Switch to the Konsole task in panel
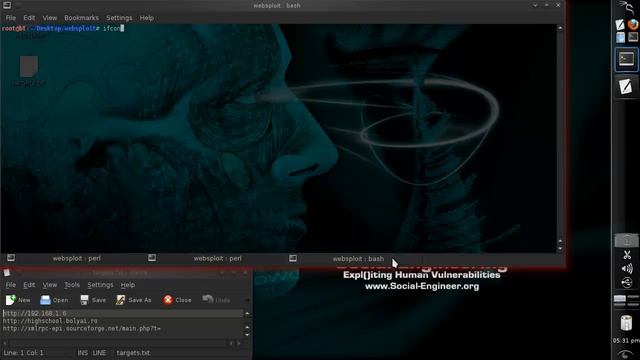Viewport: 640px width, 360px height. 627,60
